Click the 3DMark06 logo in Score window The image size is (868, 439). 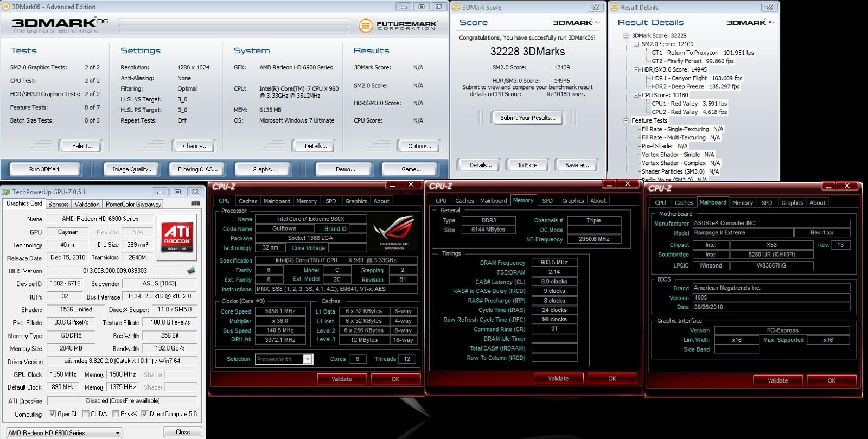[576, 22]
